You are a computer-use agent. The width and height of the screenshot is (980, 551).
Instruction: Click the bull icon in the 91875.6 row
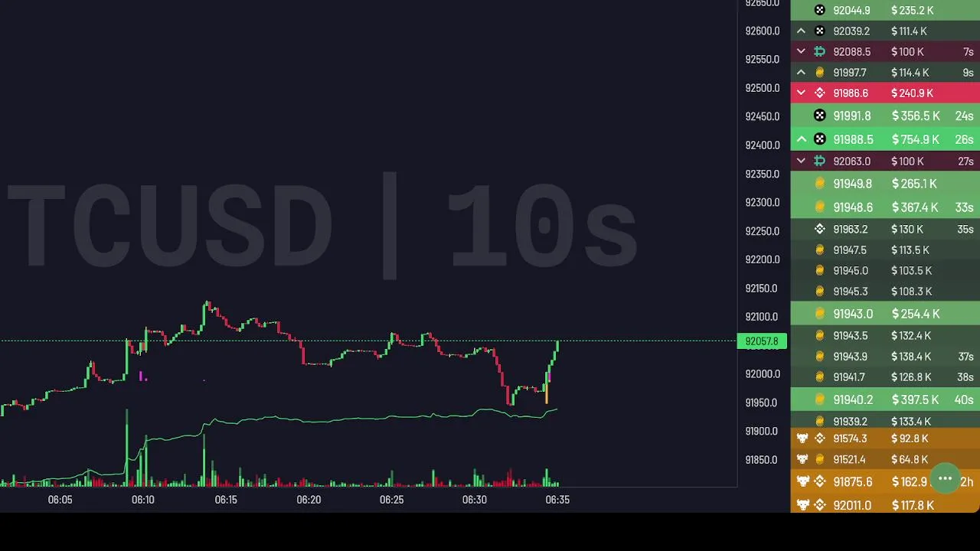(x=802, y=481)
